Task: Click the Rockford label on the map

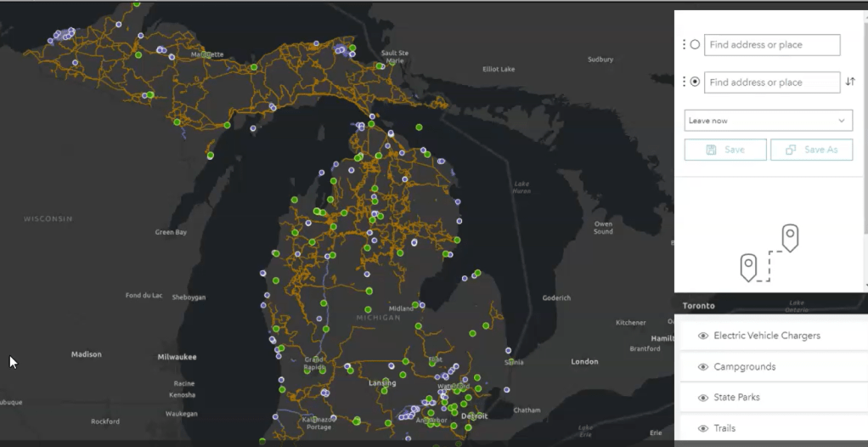Action: [105, 422]
